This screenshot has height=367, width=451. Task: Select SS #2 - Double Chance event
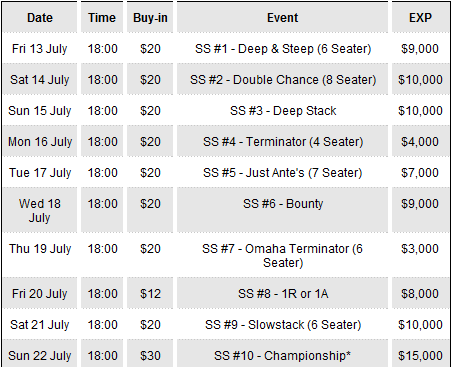pos(283,80)
